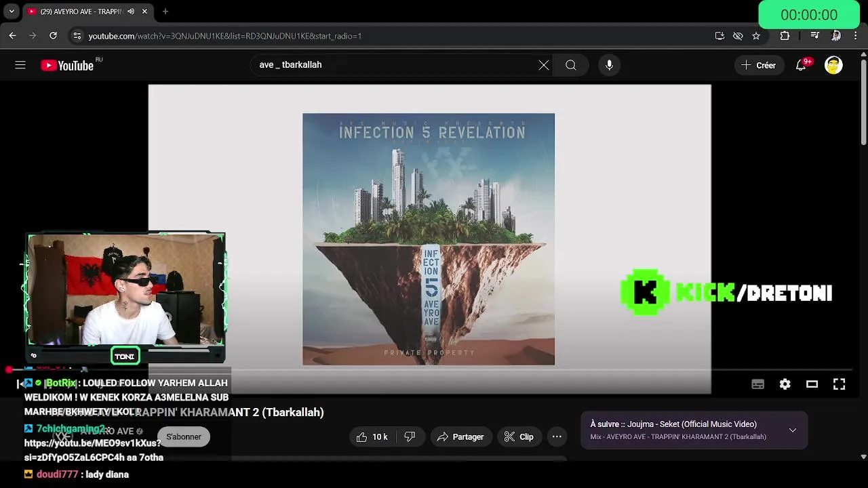Open more actions three-dot button under video
The height and width of the screenshot is (488, 868).
pos(557,437)
